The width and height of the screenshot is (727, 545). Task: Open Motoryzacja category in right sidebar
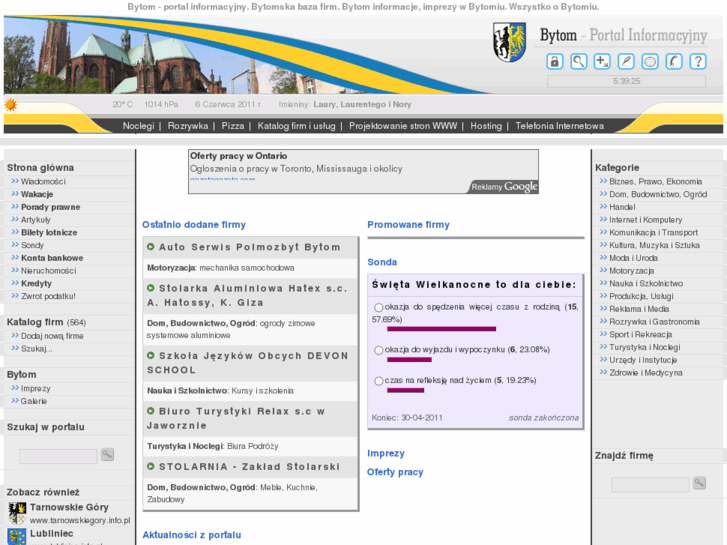(631, 271)
